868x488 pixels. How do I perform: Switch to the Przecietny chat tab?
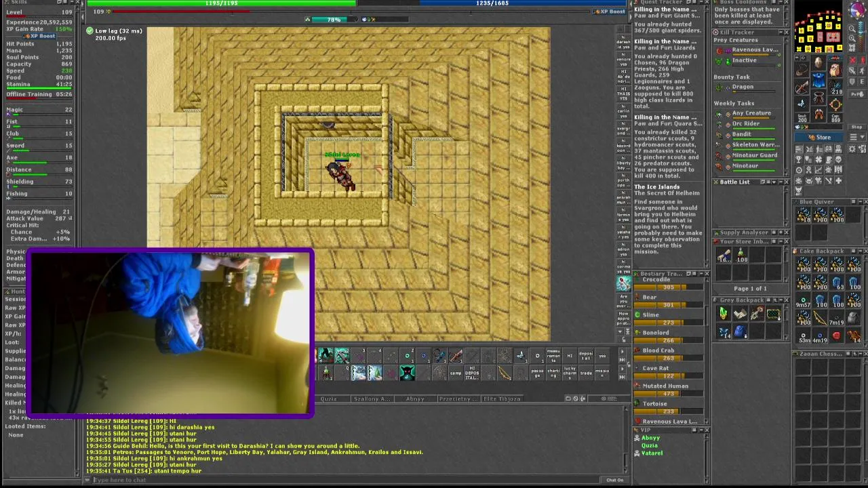[458, 399]
